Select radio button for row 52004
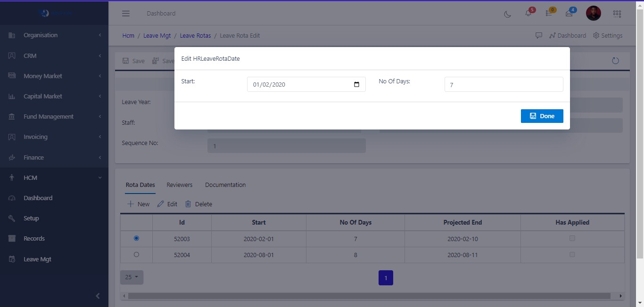This screenshot has height=307, width=644. [x=137, y=254]
